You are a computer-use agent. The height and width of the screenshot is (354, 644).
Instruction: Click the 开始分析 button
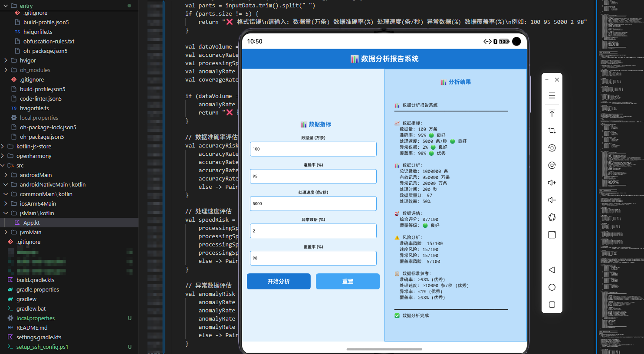click(x=279, y=281)
